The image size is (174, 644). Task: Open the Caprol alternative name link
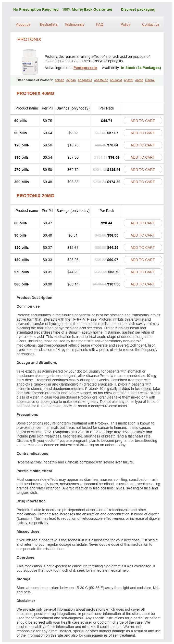[x=150, y=80]
